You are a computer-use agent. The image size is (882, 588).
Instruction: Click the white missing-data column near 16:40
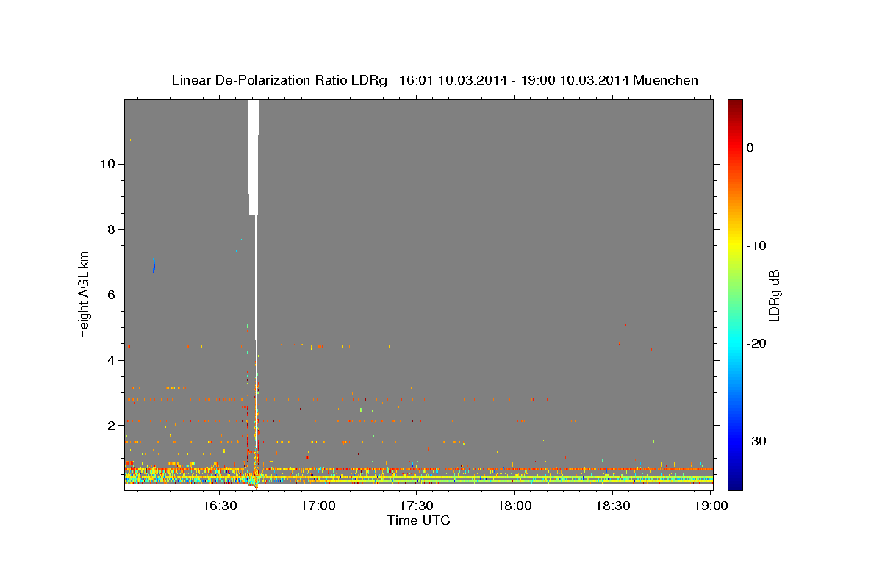click(x=254, y=157)
